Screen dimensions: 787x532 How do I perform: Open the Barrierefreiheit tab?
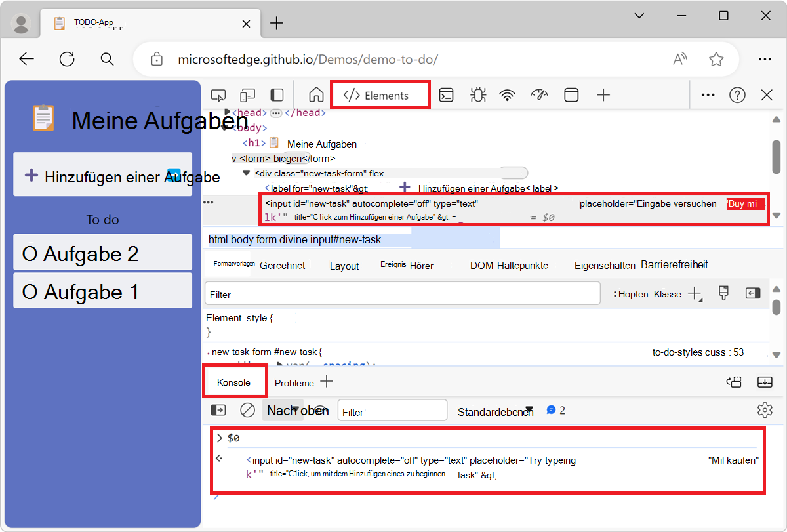pos(675,264)
